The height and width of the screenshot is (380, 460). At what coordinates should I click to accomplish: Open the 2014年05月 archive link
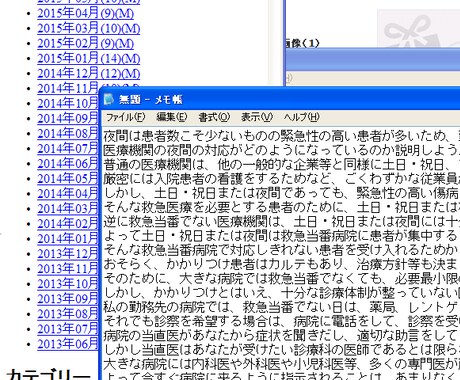(68, 179)
